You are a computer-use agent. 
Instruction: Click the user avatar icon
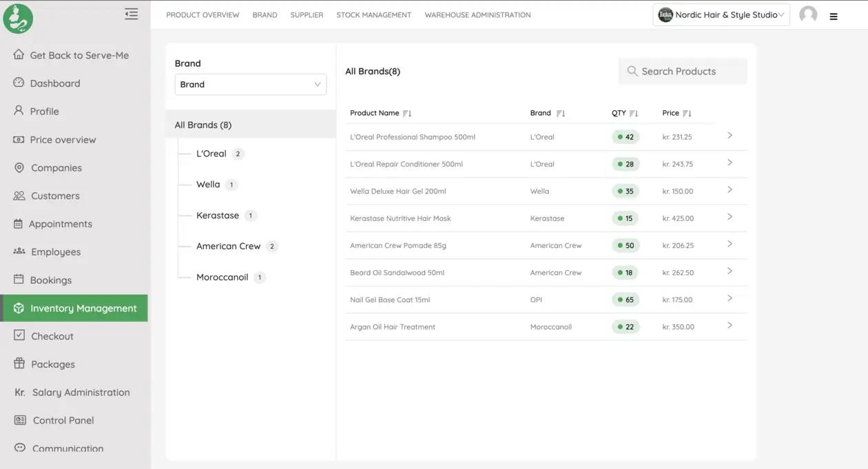pos(808,14)
